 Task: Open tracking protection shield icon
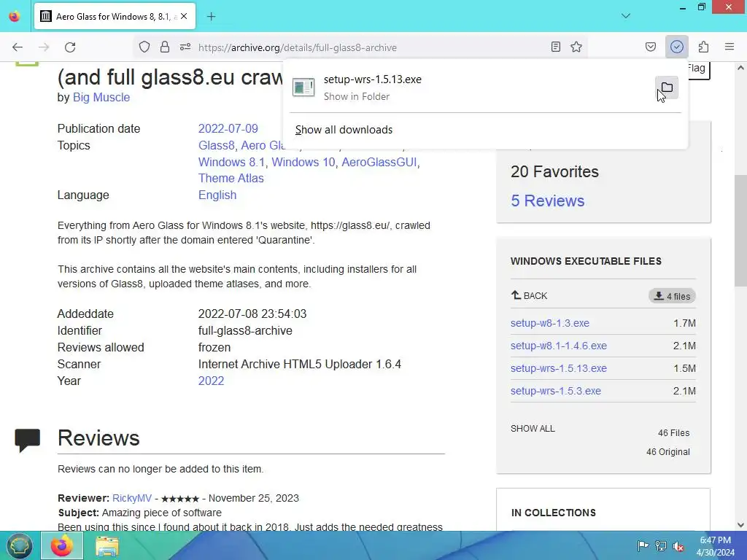tap(144, 47)
